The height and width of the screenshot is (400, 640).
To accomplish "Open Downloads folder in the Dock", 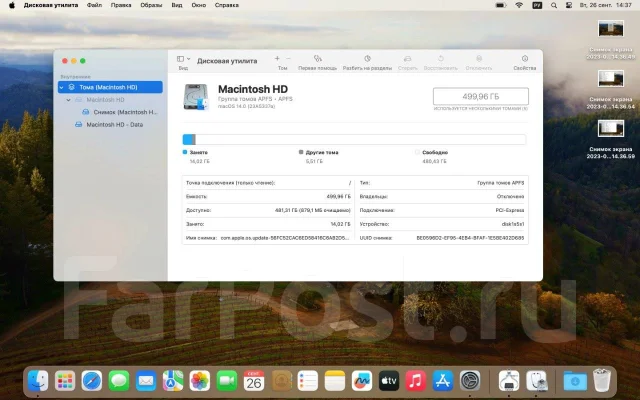I will [x=575, y=380].
